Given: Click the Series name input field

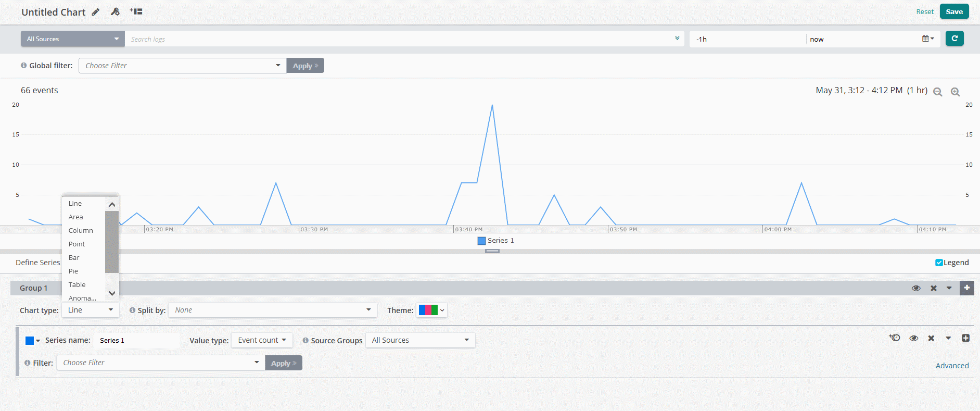Looking at the screenshot, I should 137,340.
